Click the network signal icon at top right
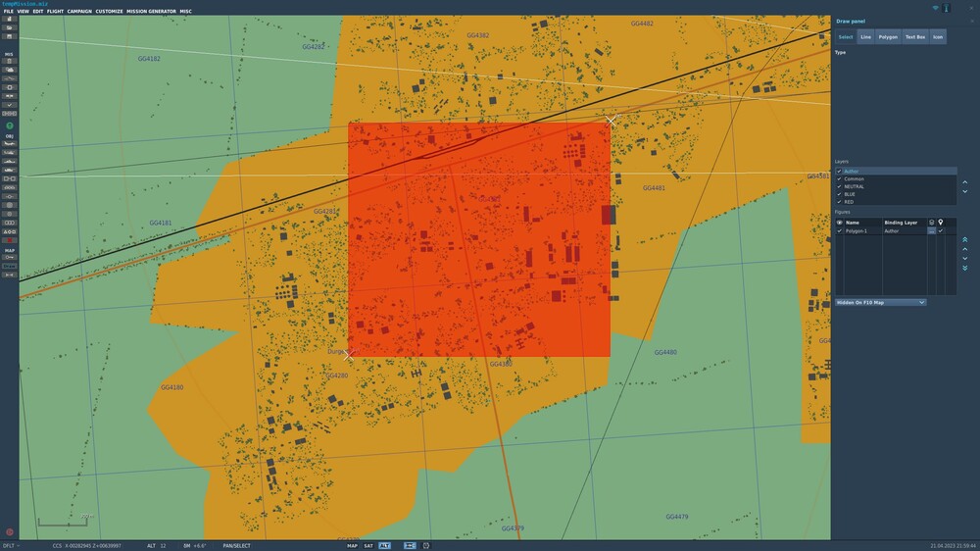Image resolution: width=980 pixels, height=551 pixels. 936,8
